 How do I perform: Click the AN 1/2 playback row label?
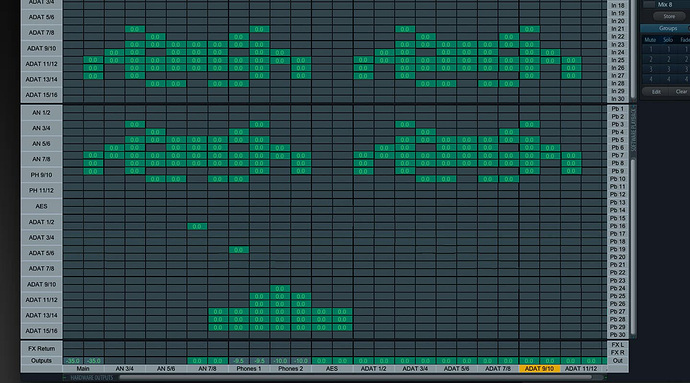(41, 113)
